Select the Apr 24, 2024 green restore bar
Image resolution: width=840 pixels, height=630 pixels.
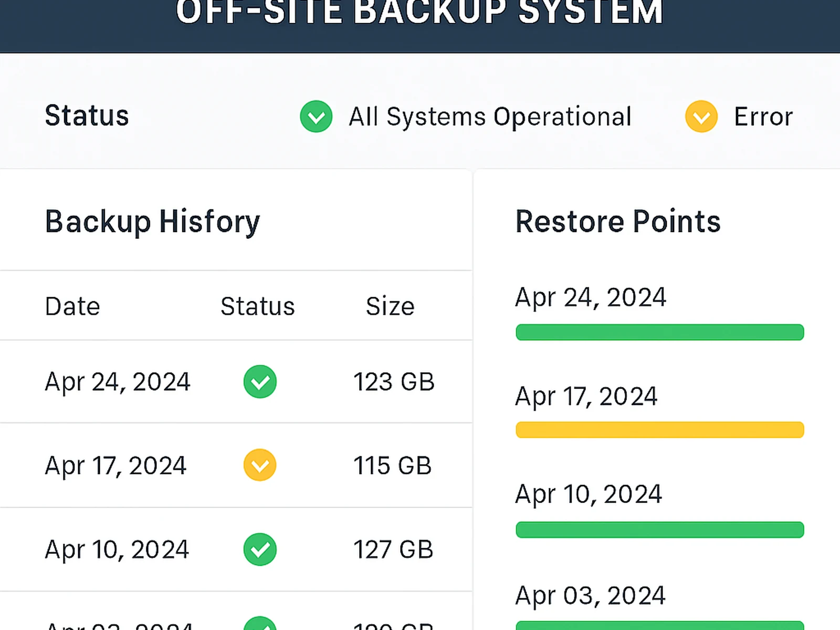(x=659, y=332)
